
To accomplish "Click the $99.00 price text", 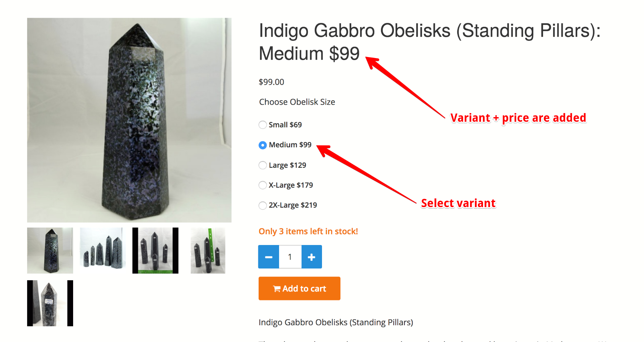I will coord(271,82).
